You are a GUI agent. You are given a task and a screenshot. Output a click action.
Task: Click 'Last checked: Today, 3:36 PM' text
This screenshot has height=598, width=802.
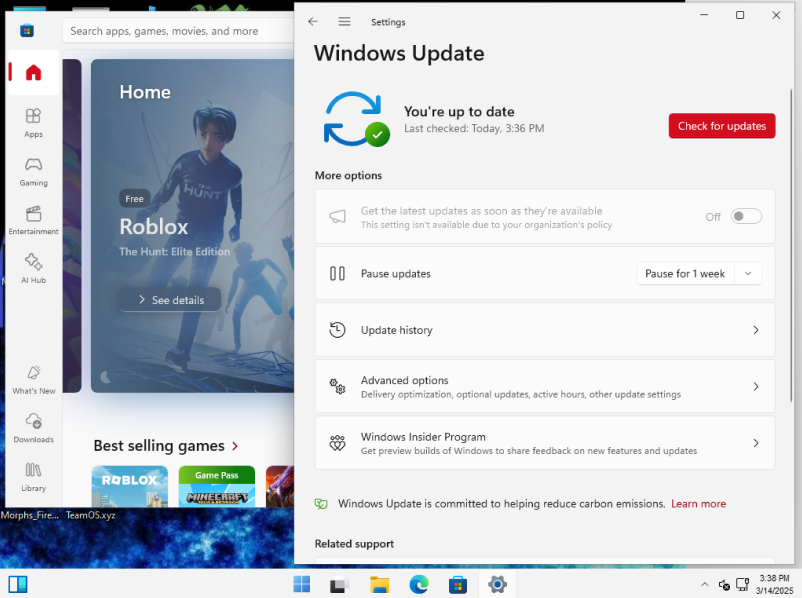coord(474,128)
